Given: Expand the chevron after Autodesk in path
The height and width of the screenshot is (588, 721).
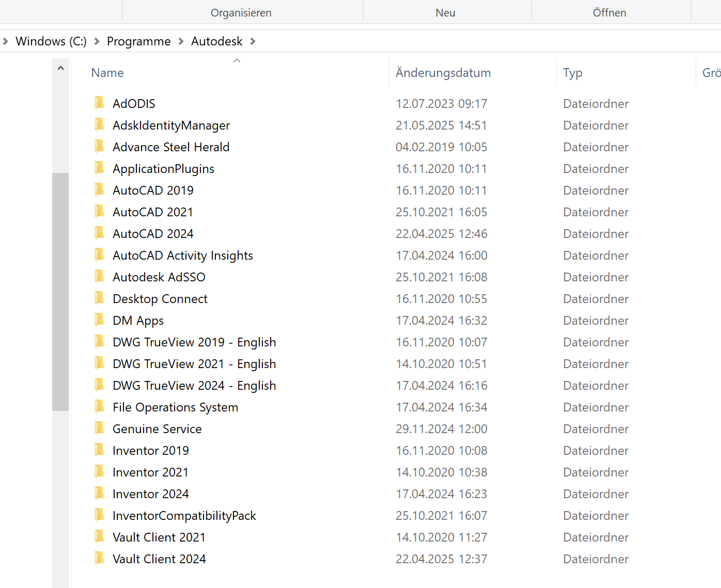Looking at the screenshot, I should tap(253, 41).
